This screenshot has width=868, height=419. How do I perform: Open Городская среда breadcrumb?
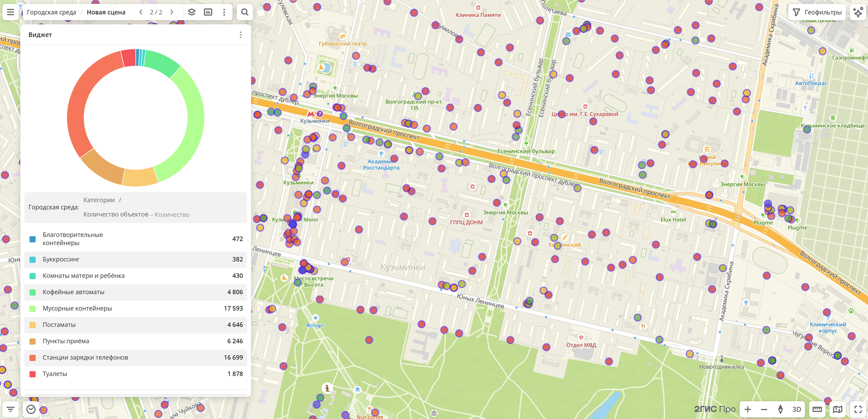point(51,12)
